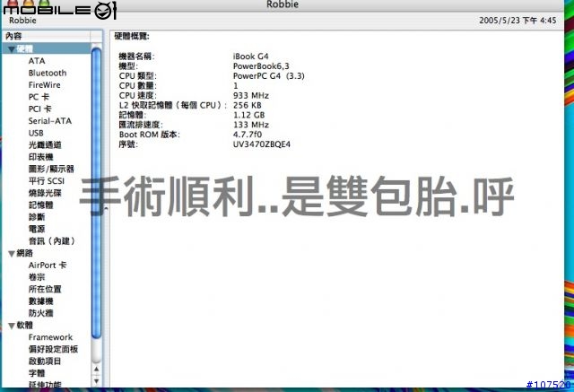
Task: Click the 4.7.7f0 Boot ROM version
Action: (248, 135)
